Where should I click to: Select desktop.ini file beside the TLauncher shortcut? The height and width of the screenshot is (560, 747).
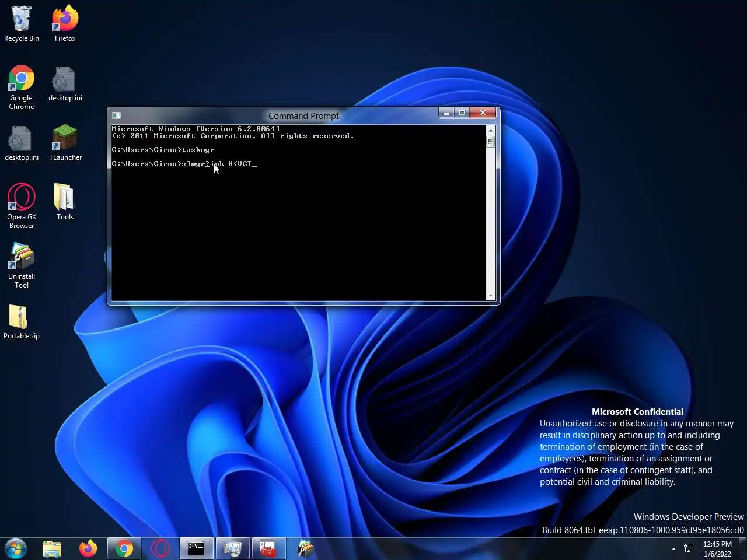tap(22, 143)
